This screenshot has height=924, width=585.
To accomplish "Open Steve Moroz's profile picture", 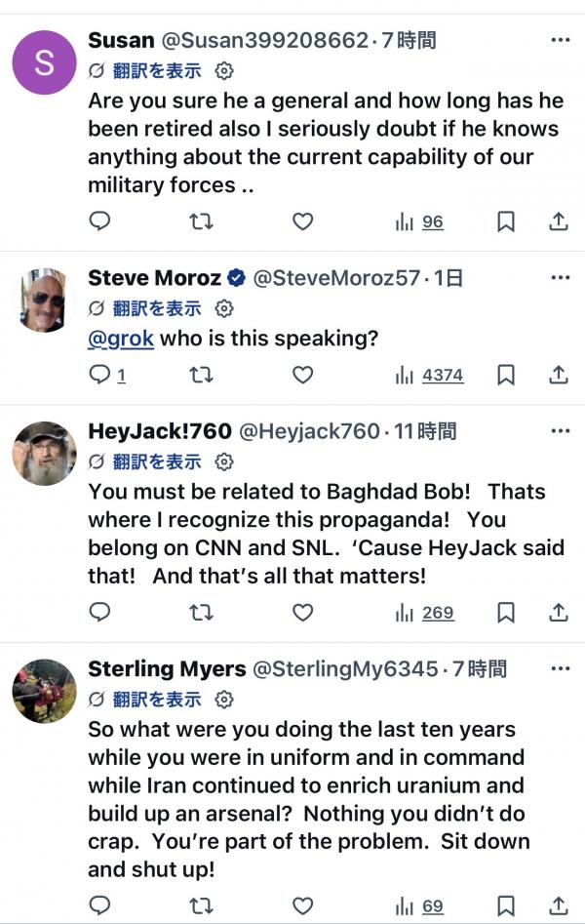I will click(x=44, y=300).
